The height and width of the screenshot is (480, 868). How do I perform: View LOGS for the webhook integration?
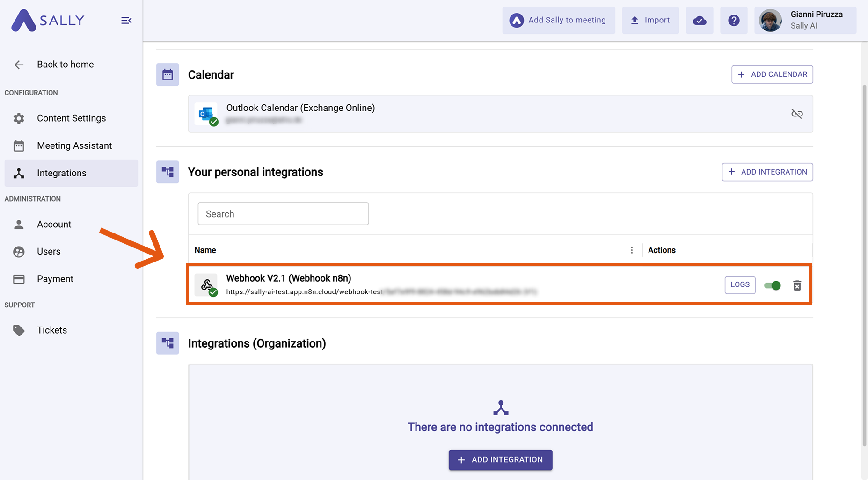[740, 285]
